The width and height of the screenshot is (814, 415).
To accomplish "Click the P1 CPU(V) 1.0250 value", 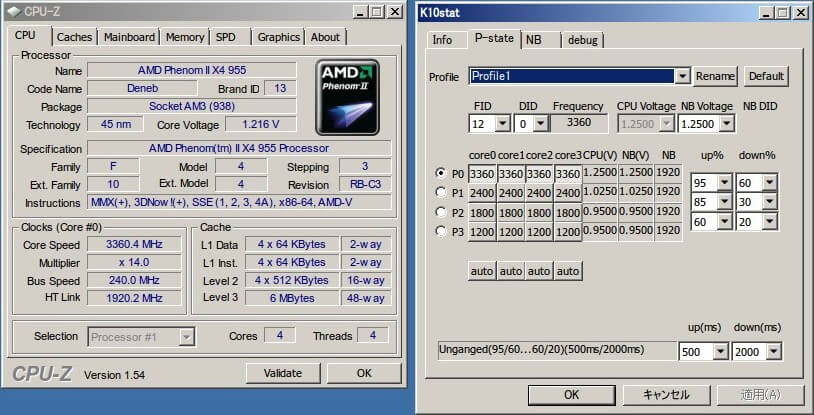I will [600, 192].
